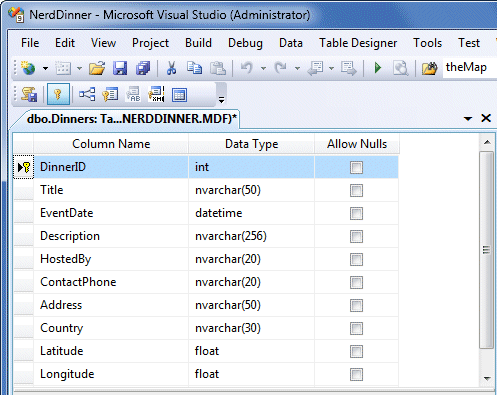Viewport: 497px width, 395px height.
Task: Open the Redo history dropdown arrow
Action: [x=297, y=68]
